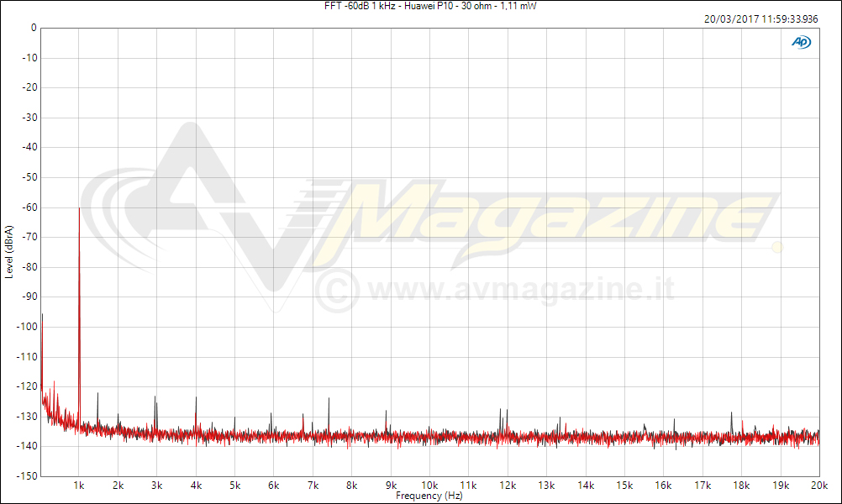The height and width of the screenshot is (504, 842).
Task: Click the top of the 1 kHz peak
Action: point(79,209)
